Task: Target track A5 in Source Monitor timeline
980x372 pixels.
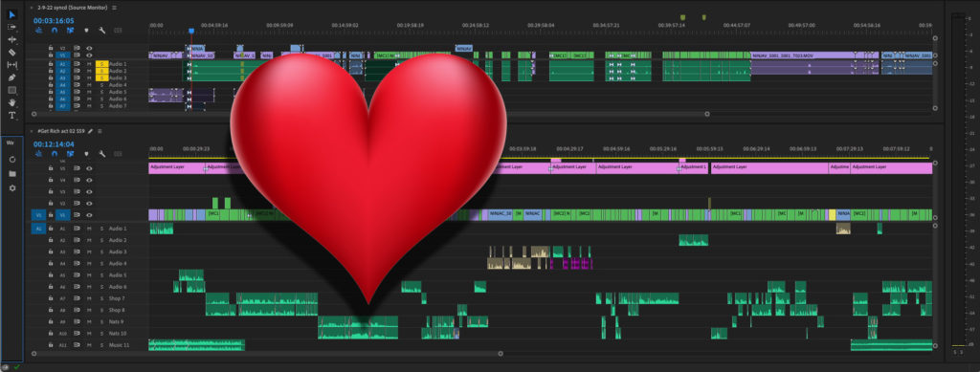Action: click(x=62, y=92)
